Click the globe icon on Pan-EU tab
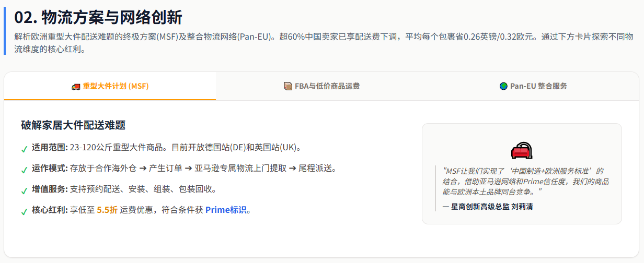644x263 pixels. [x=503, y=87]
